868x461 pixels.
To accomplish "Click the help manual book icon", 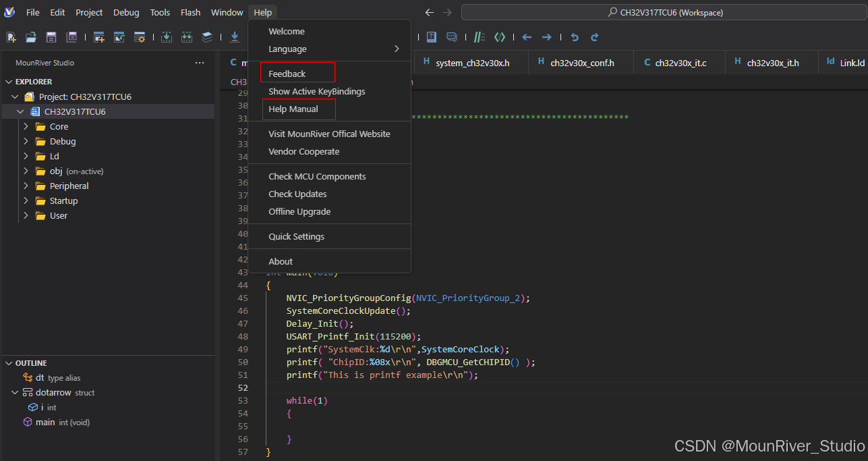I will [432, 37].
